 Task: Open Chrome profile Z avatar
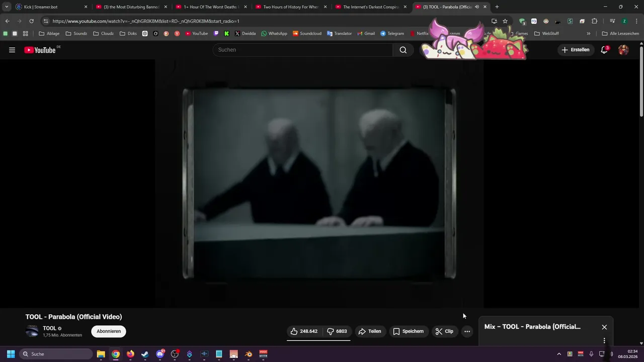click(624, 21)
